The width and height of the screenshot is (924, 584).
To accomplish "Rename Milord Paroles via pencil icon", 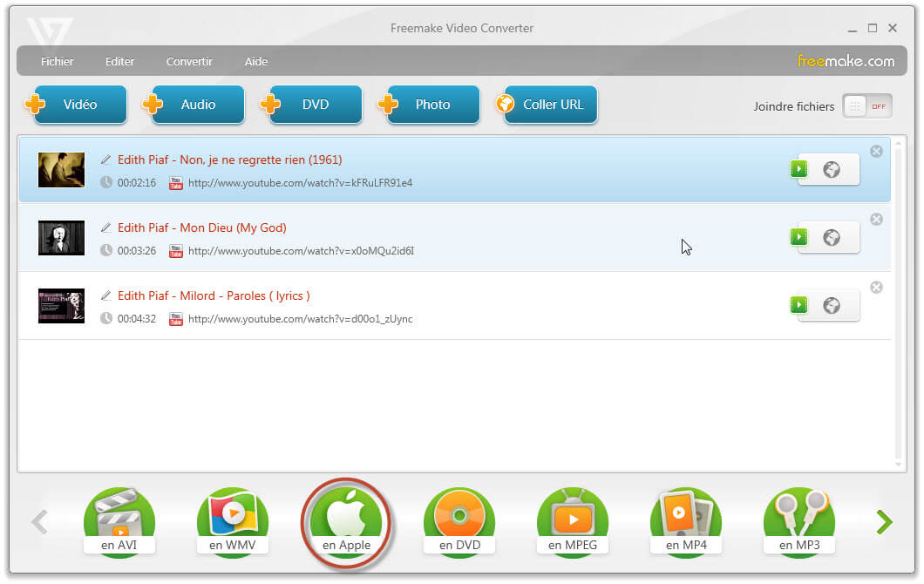I will (105, 295).
